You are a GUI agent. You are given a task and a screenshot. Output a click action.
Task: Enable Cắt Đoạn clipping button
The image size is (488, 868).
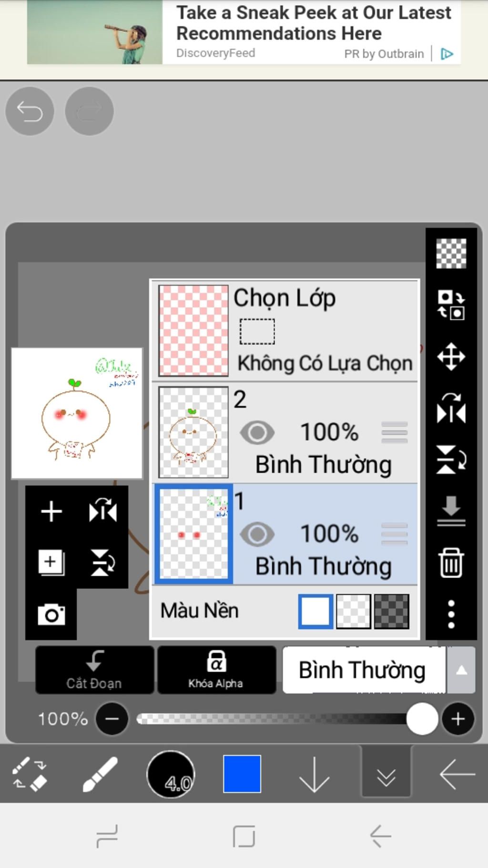(94, 670)
